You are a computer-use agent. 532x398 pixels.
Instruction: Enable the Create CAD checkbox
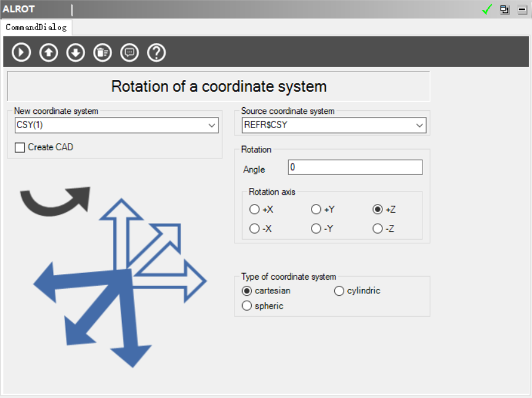click(20, 147)
